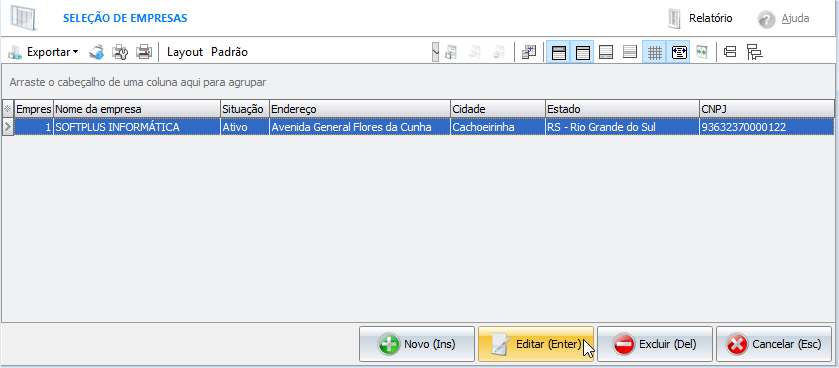Click the printer icon in the toolbar
839x368 pixels.
pos(144,52)
